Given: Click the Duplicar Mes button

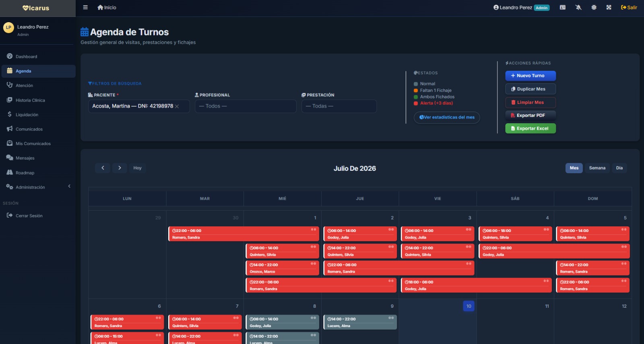Looking at the screenshot, I should coord(530,89).
